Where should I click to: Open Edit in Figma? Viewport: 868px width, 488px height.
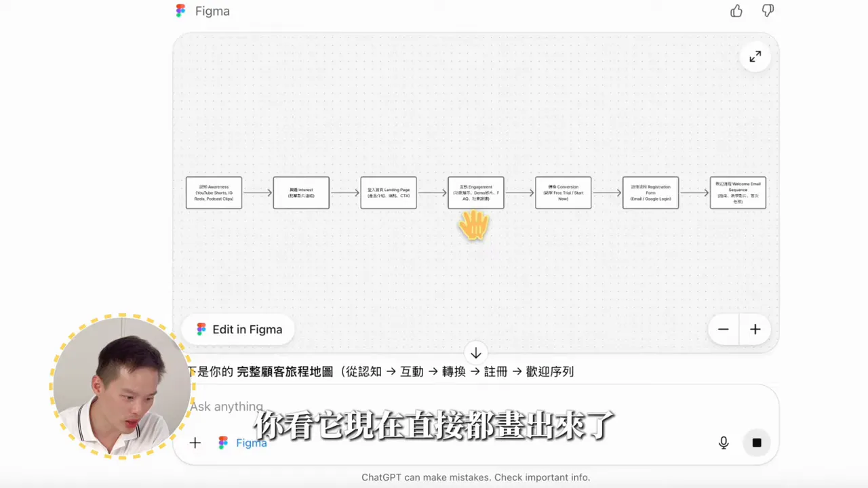(x=239, y=329)
